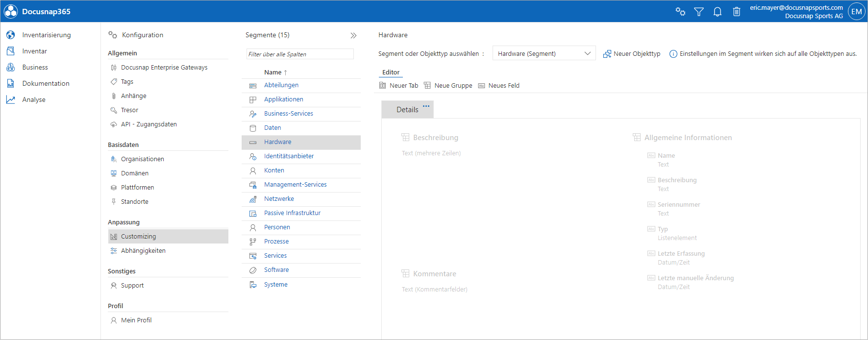Viewport: 868px width, 340px height.
Task: Collapse the Segmente panel with double chevron
Action: (353, 35)
